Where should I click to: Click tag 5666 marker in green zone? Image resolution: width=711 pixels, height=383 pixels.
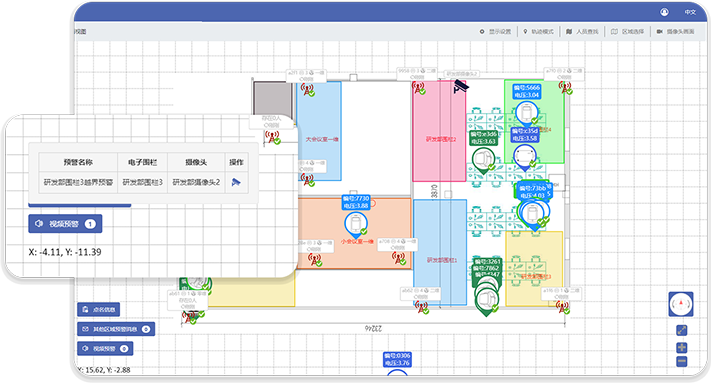click(527, 113)
